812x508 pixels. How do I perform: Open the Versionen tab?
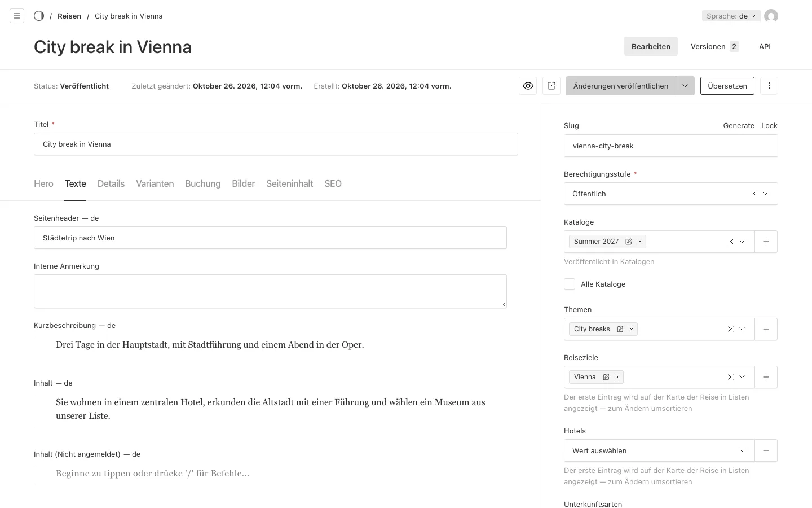coord(714,46)
